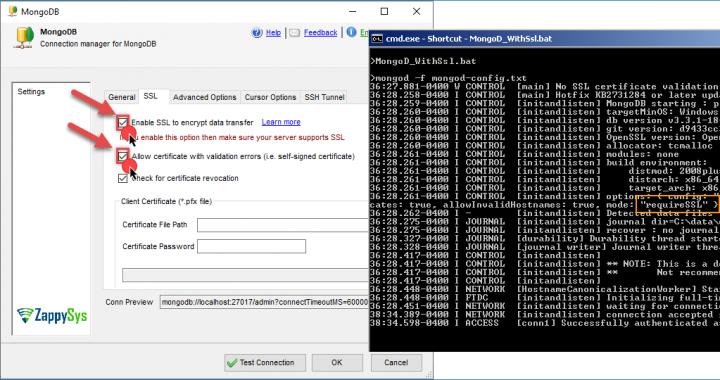720x380 pixels.
Task: Click the Conn Preview connection string field
Action: pos(264,302)
